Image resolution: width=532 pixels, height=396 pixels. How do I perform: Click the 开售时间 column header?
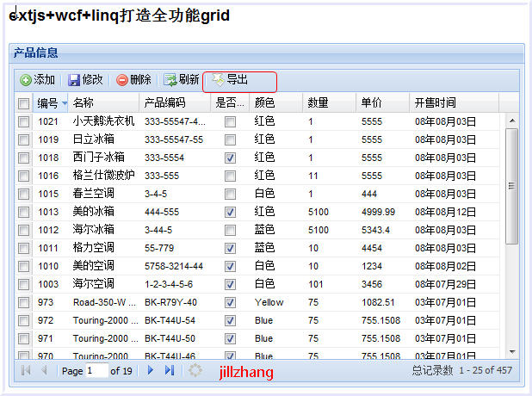[x=435, y=103]
